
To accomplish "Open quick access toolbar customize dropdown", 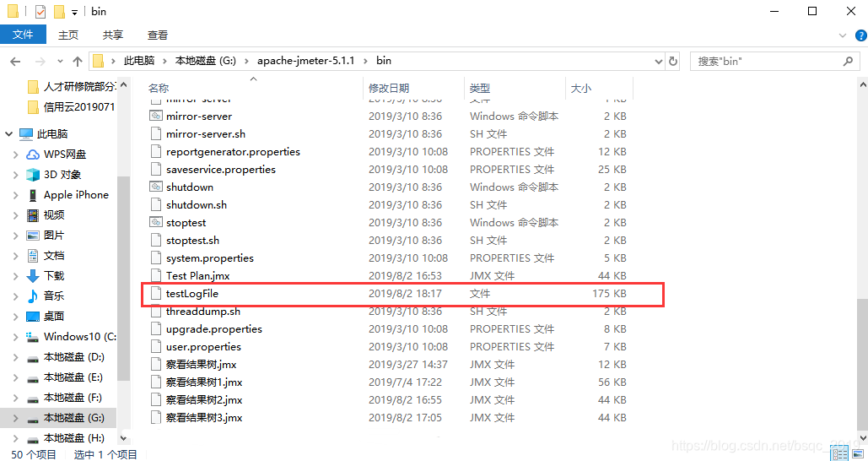I will pos(74,12).
